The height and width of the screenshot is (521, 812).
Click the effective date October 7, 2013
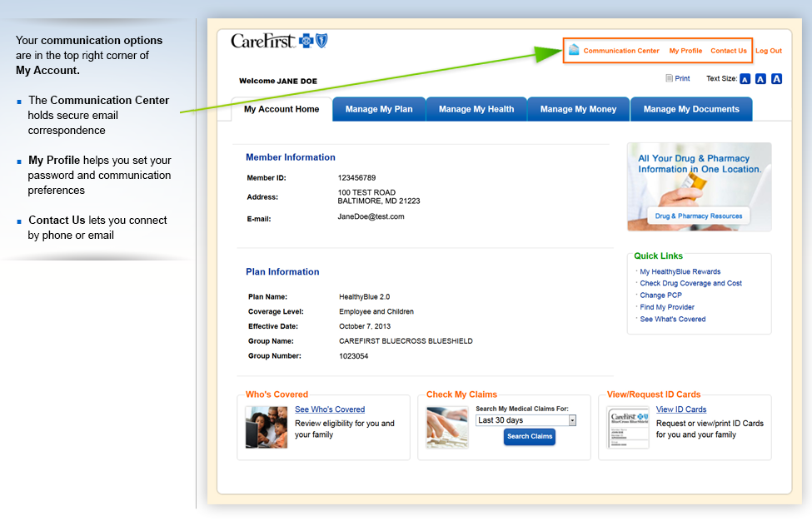(x=365, y=326)
